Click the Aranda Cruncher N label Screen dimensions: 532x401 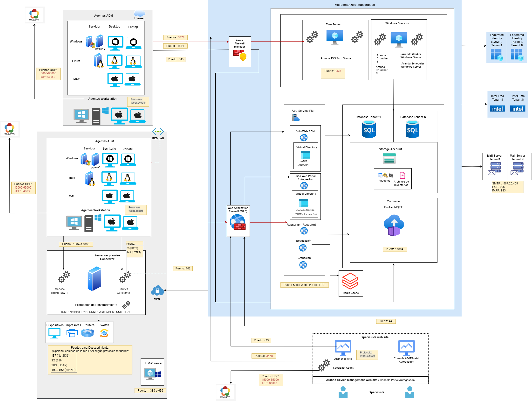point(381,70)
